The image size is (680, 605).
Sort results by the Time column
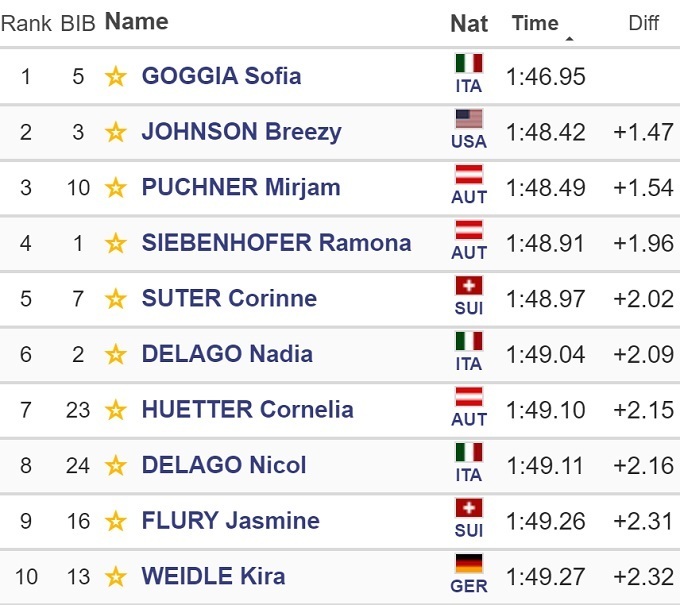(x=535, y=23)
